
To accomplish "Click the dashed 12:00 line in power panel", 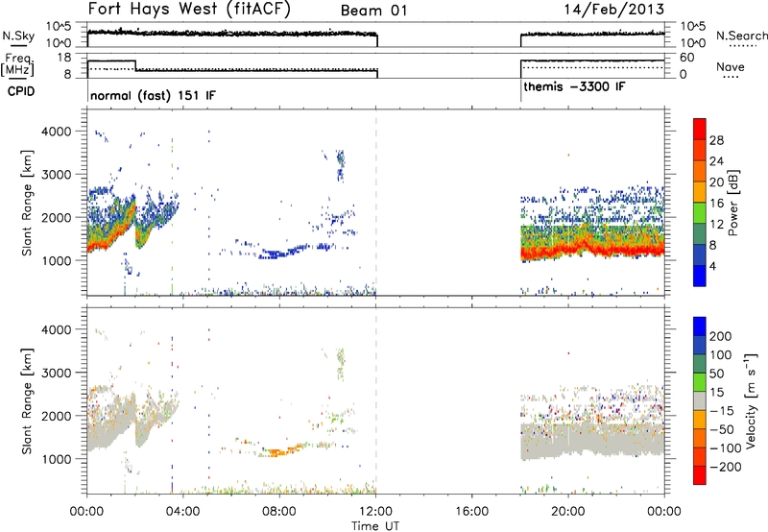I will pos(376,203).
